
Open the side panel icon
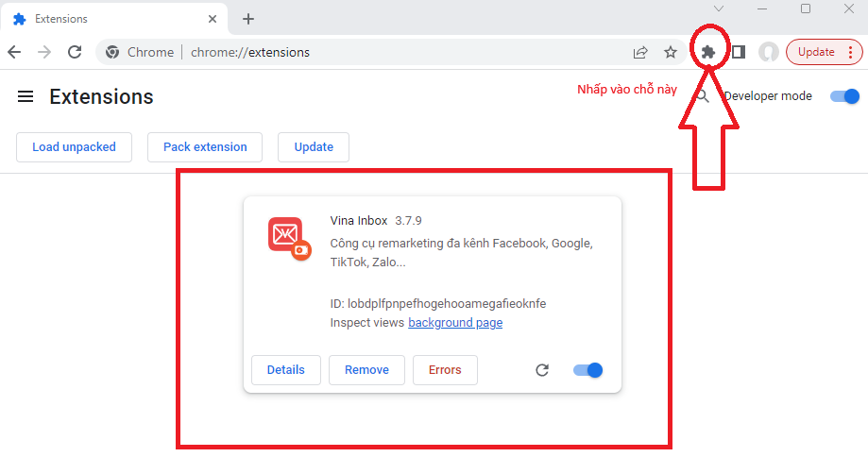pos(739,52)
